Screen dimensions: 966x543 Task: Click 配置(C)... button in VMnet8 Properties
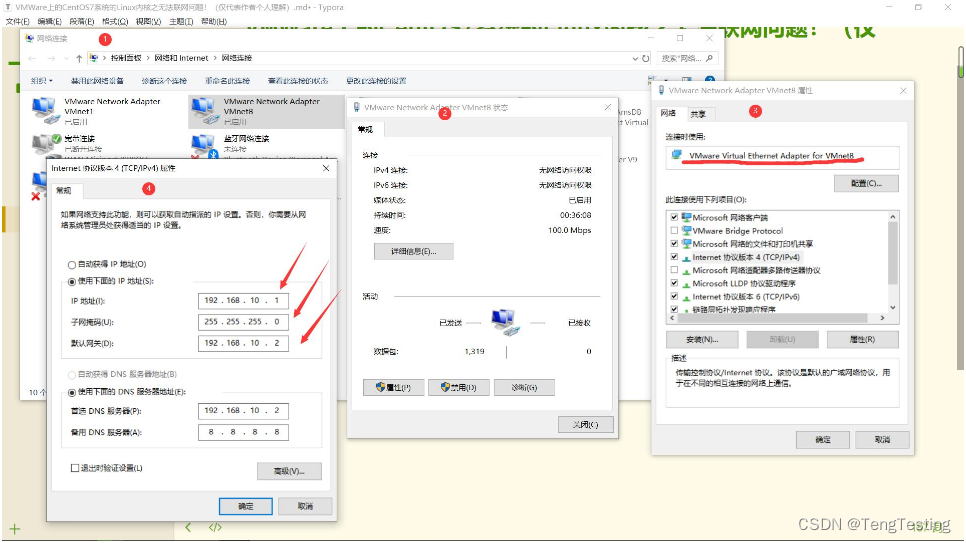(x=866, y=184)
